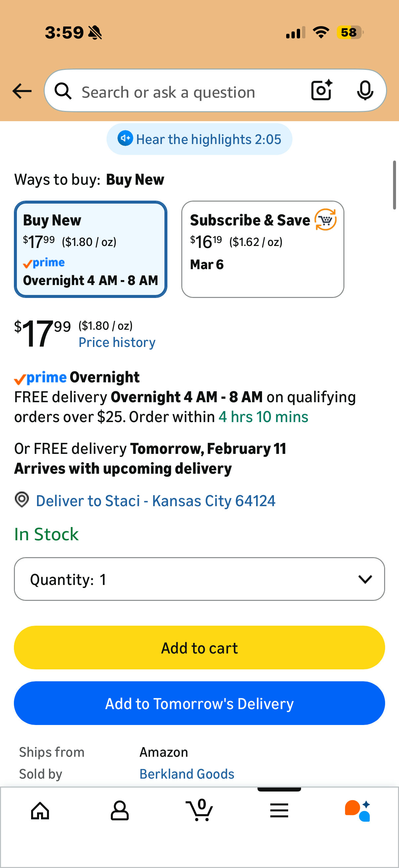Tap the microphone voice search icon
Viewport: 399px width, 868px height.
click(x=365, y=90)
